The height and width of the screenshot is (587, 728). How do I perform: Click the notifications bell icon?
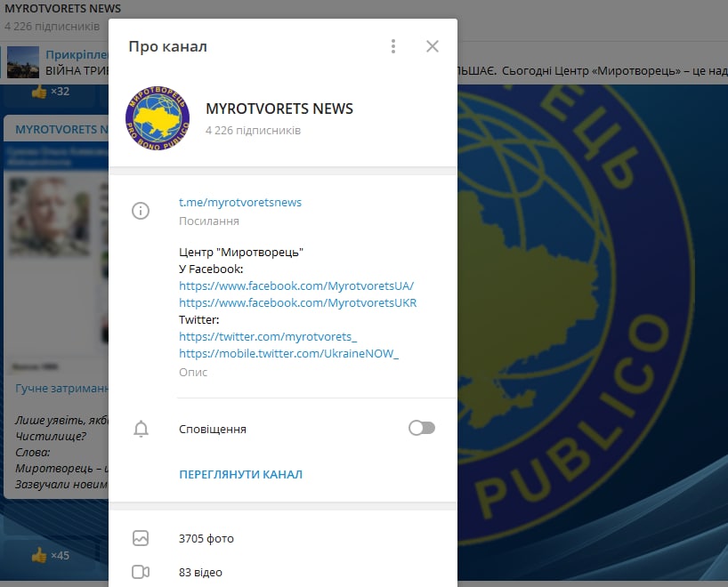click(x=141, y=429)
